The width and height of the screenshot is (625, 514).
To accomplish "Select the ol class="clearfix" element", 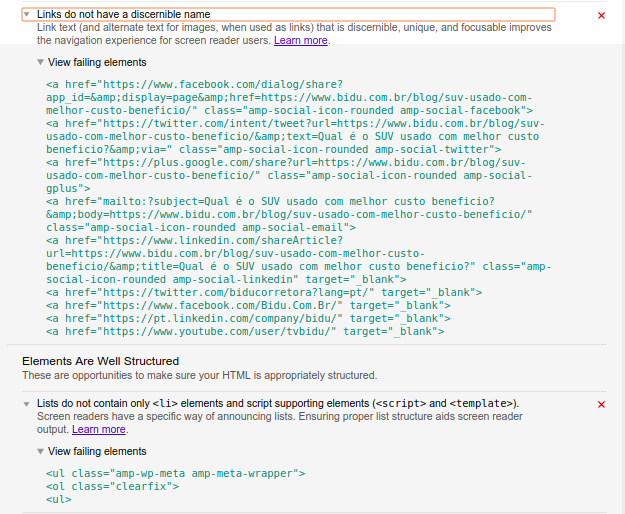I will click(112, 487).
